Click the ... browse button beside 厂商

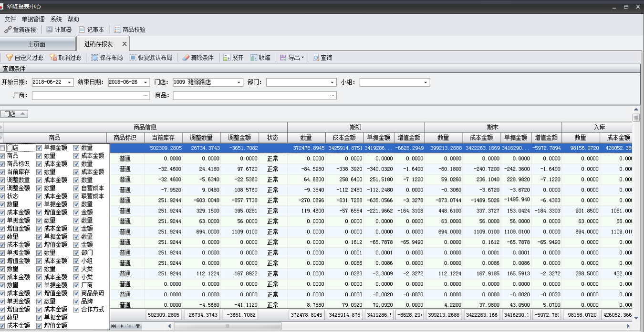146,95
